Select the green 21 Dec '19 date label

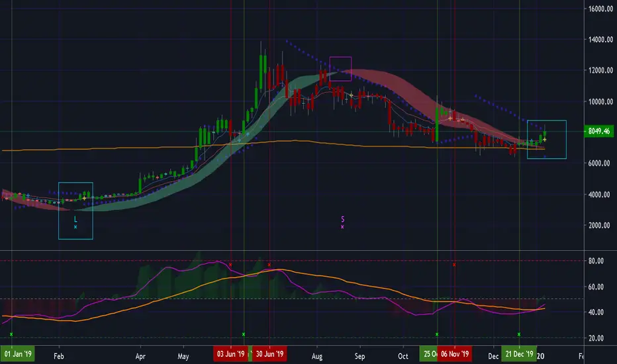point(519,354)
